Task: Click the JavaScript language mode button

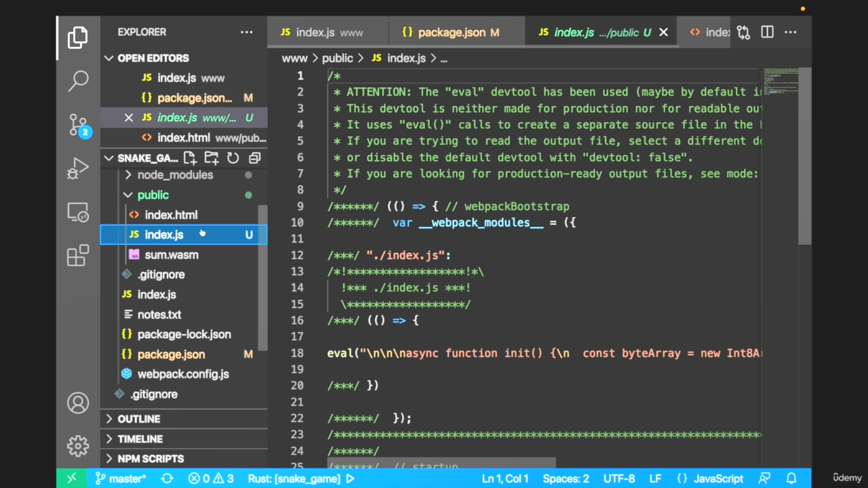Action: [x=711, y=479]
